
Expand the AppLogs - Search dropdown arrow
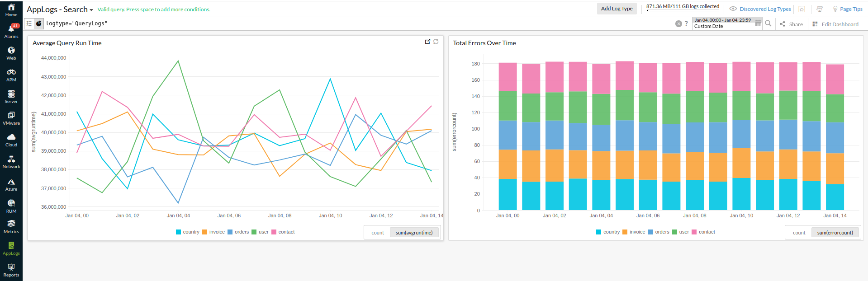tap(91, 10)
